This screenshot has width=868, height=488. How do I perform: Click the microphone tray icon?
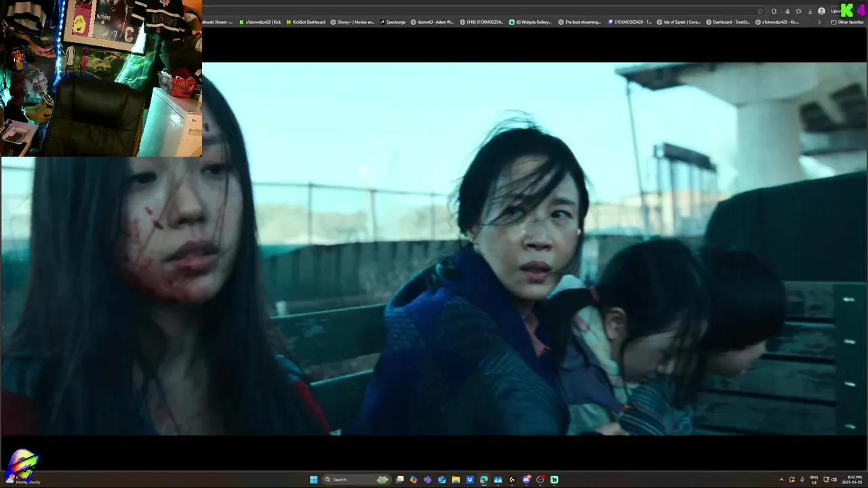pyautogui.click(x=802, y=479)
